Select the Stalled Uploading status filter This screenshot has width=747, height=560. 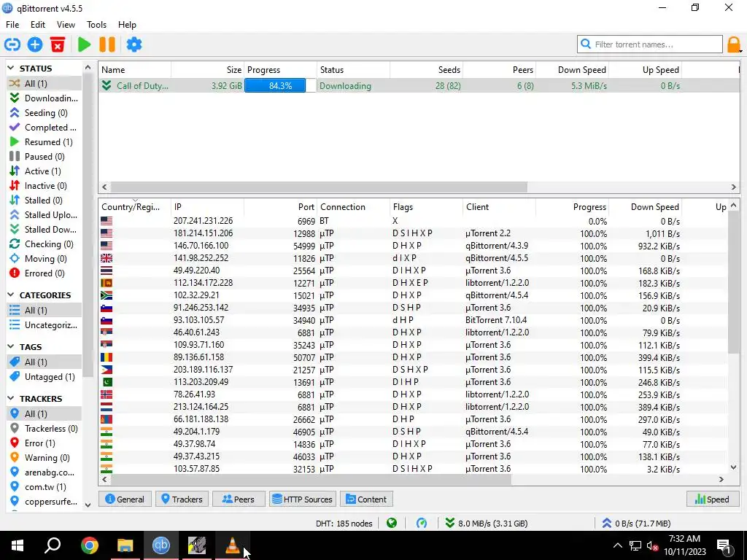tap(43, 215)
